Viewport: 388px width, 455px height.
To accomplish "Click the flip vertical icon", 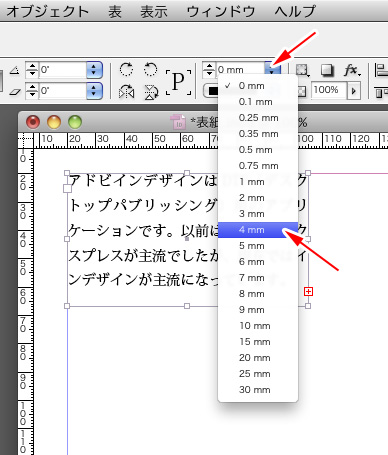I will click(x=151, y=92).
